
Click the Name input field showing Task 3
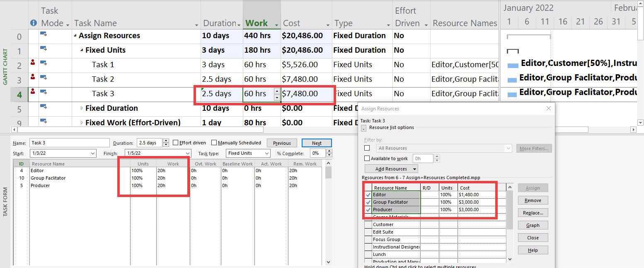pos(70,143)
